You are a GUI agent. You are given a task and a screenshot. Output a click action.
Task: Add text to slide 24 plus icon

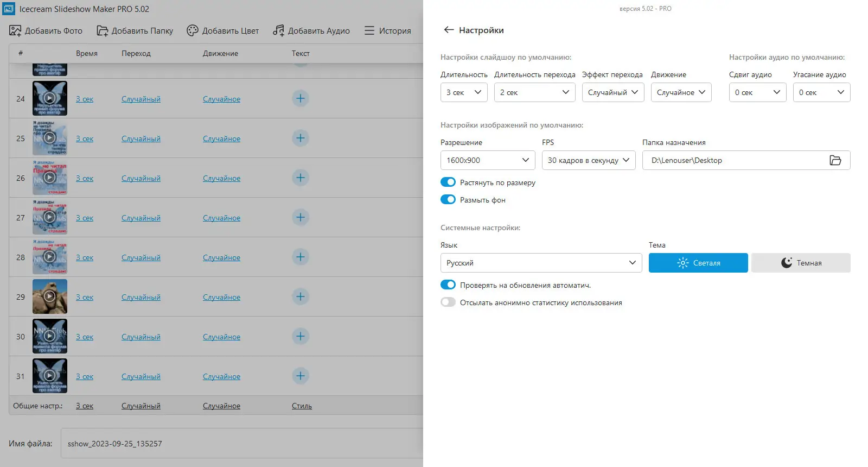(301, 98)
